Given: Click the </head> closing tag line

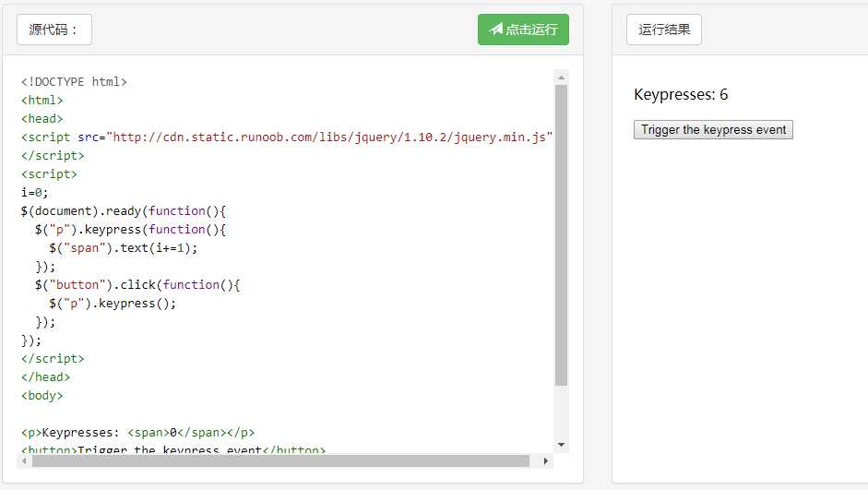Looking at the screenshot, I should 45,377.
